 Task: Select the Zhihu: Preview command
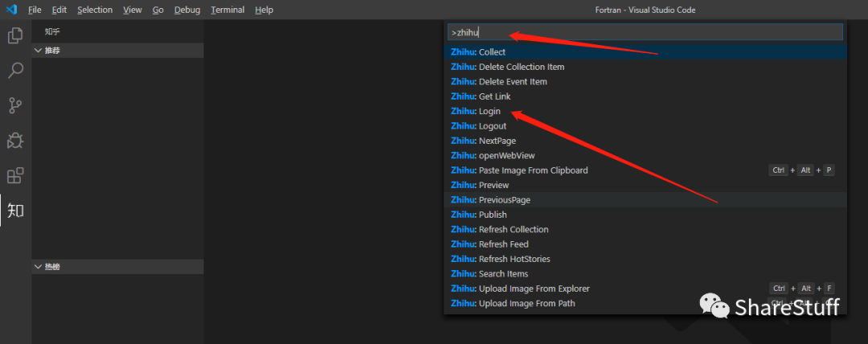pyautogui.click(x=645, y=185)
